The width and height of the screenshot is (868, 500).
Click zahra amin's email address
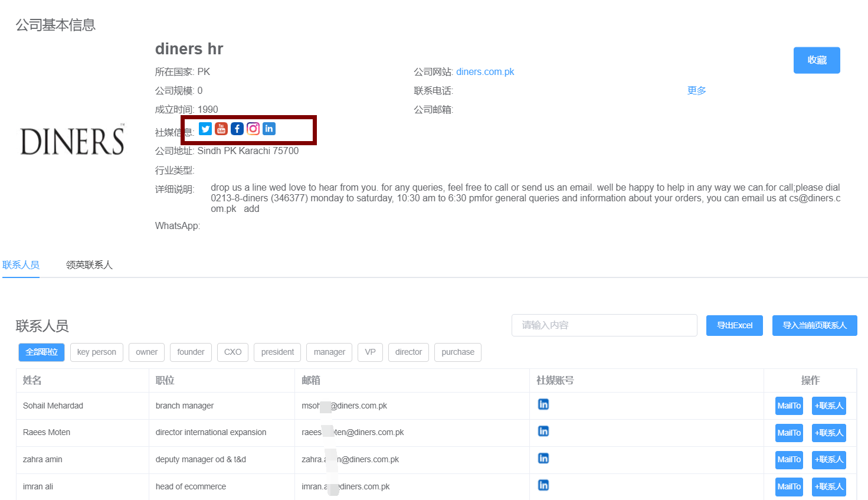(x=351, y=459)
